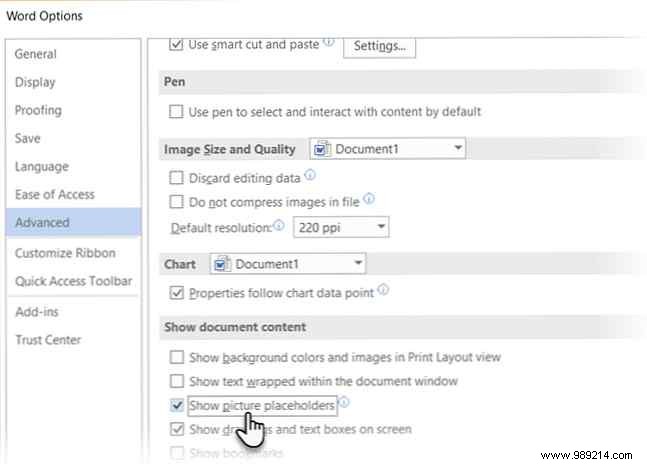Enable Show background colors and images checkbox
Image resolution: width=647 pixels, height=464 pixels.
tap(177, 357)
